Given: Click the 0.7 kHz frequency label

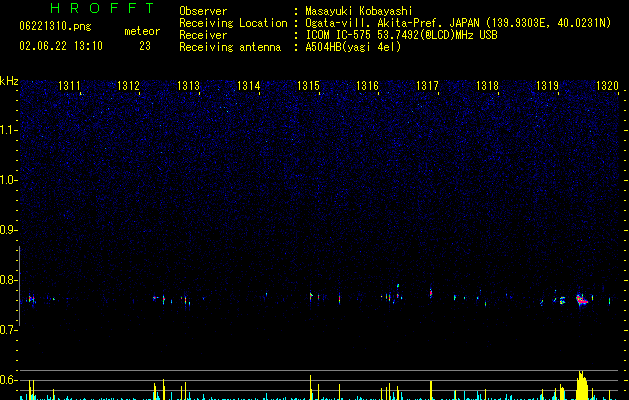Looking at the screenshot, I should (9, 330).
